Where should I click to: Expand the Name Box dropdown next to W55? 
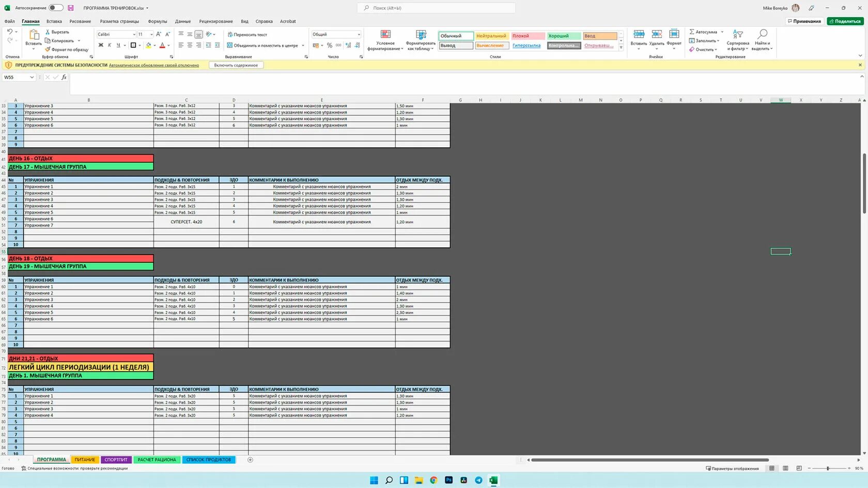click(x=32, y=77)
